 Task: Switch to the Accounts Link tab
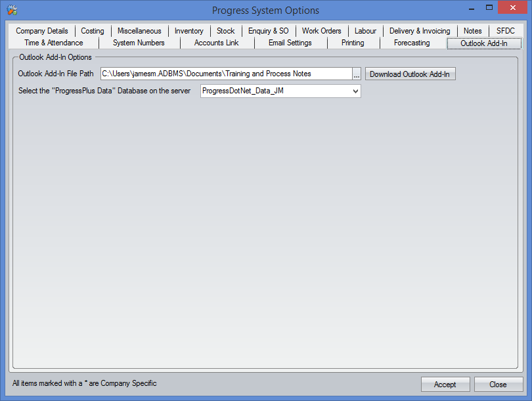[217, 43]
